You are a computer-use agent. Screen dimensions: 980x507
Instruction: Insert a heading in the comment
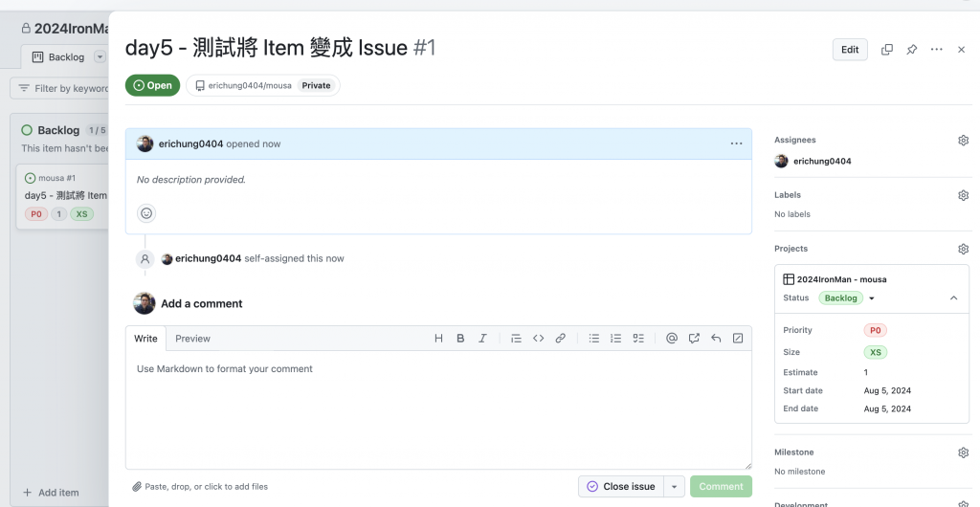tap(438, 339)
